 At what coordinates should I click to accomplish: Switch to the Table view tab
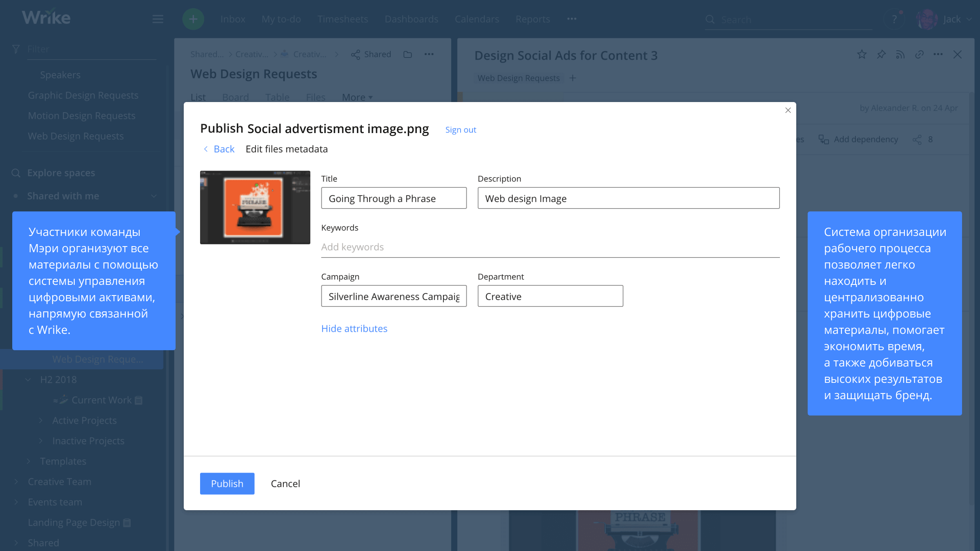pyautogui.click(x=277, y=97)
